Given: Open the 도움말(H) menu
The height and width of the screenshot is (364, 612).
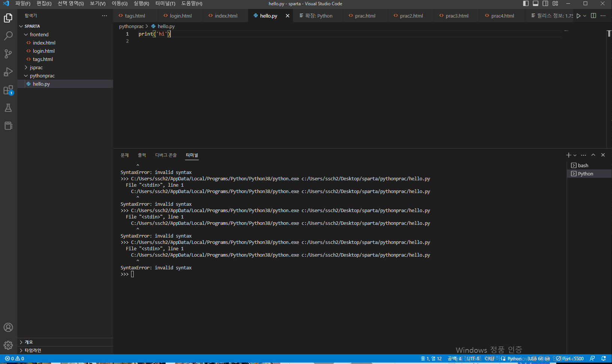Looking at the screenshot, I should tap(192, 3).
